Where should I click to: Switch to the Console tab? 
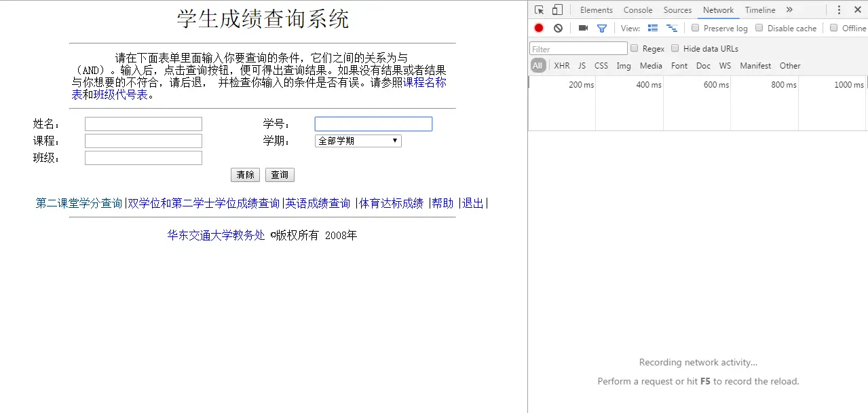click(637, 10)
